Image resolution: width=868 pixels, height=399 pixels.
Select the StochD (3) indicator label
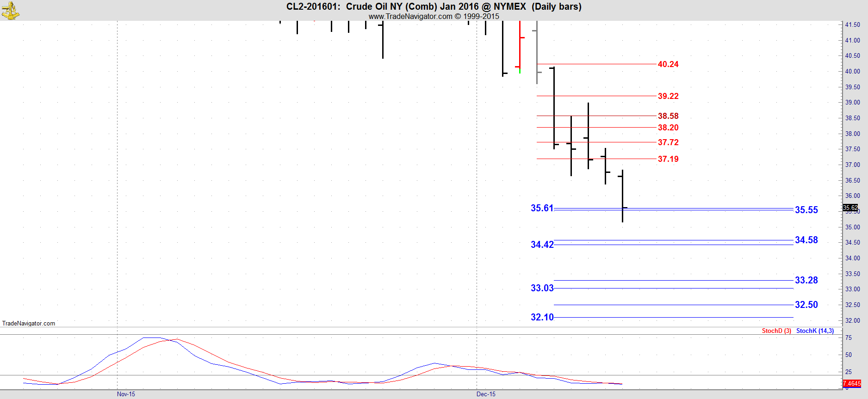coord(776,331)
